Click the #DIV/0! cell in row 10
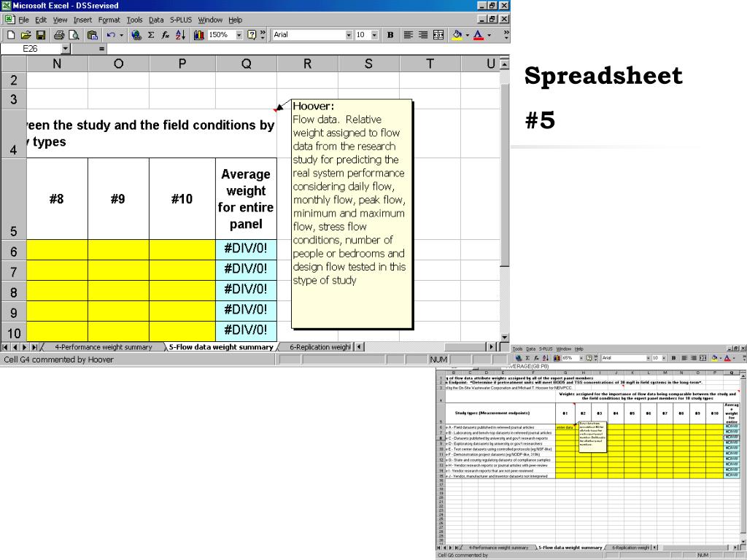747x560 pixels. point(247,330)
